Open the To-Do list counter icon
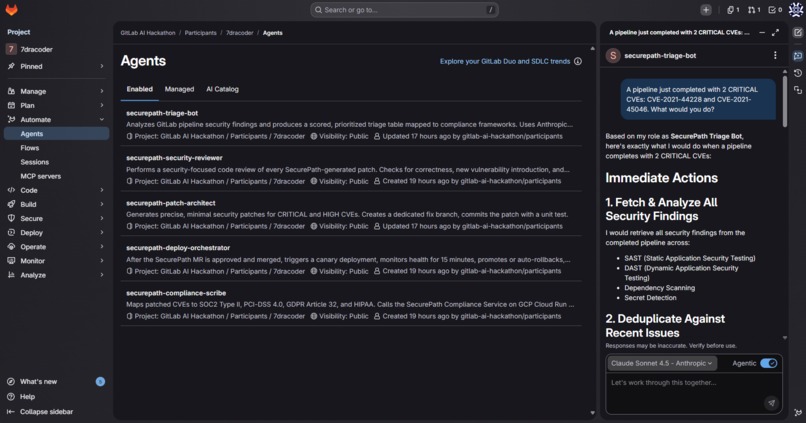The height and width of the screenshot is (423, 806). pos(775,10)
